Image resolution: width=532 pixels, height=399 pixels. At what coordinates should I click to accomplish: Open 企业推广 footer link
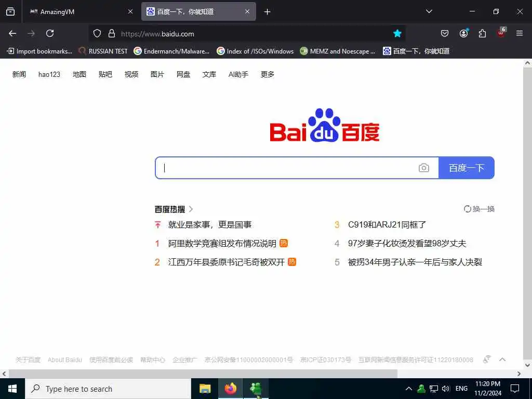(x=184, y=360)
